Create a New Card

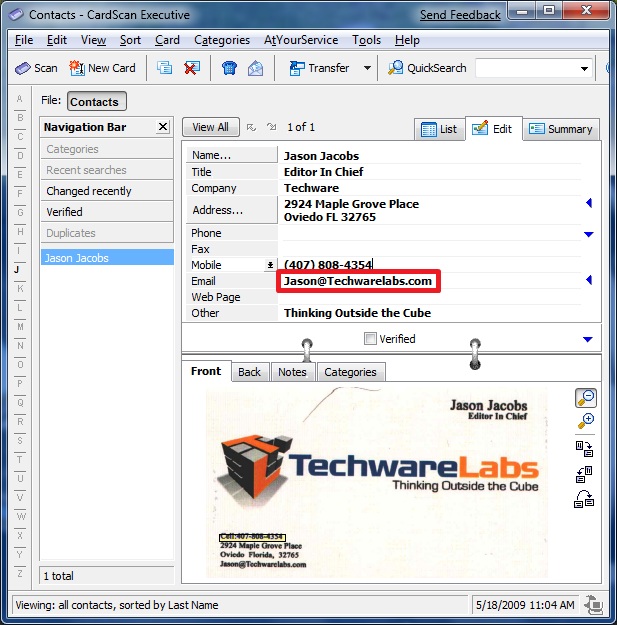pos(102,68)
